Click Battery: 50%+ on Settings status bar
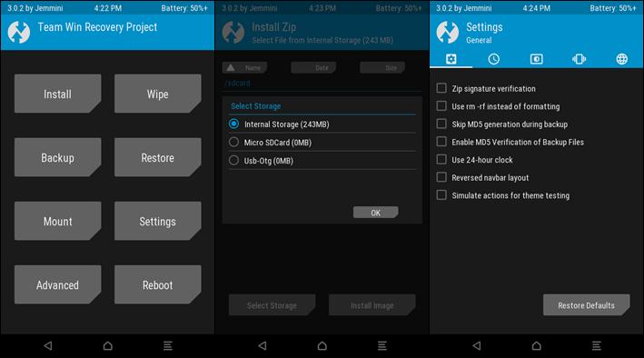The height and width of the screenshot is (358, 644). [613, 8]
